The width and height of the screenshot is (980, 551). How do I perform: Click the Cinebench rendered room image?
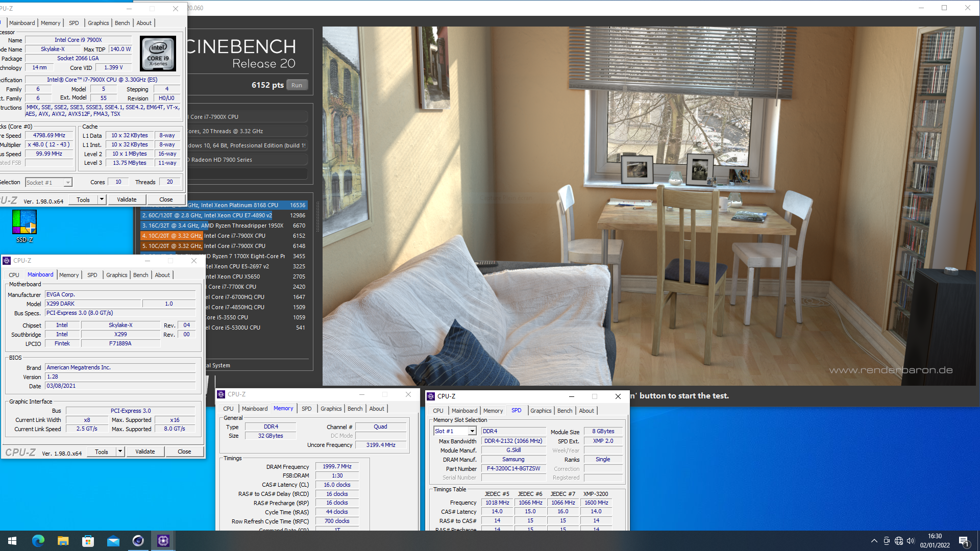coord(649,206)
